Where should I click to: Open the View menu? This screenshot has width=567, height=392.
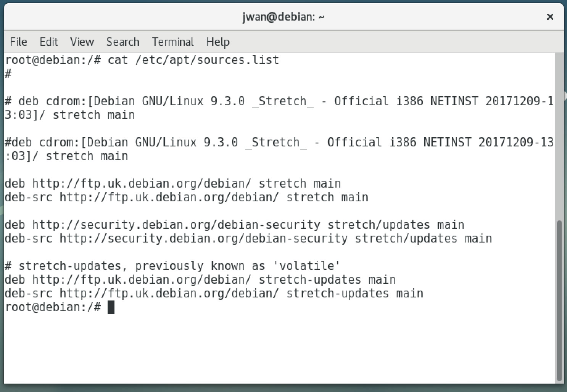point(81,42)
